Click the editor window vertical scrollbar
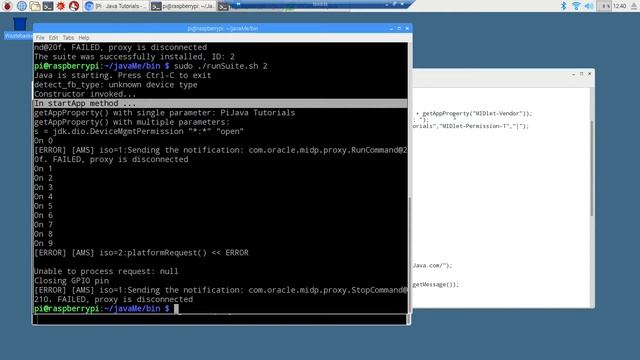 (x=592, y=168)
